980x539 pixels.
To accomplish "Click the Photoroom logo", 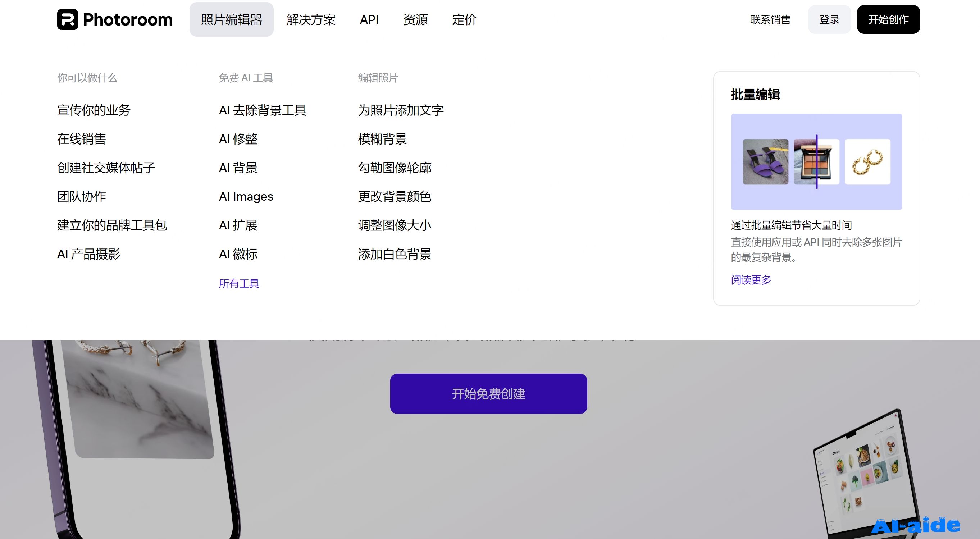I will tap(114, 19).
